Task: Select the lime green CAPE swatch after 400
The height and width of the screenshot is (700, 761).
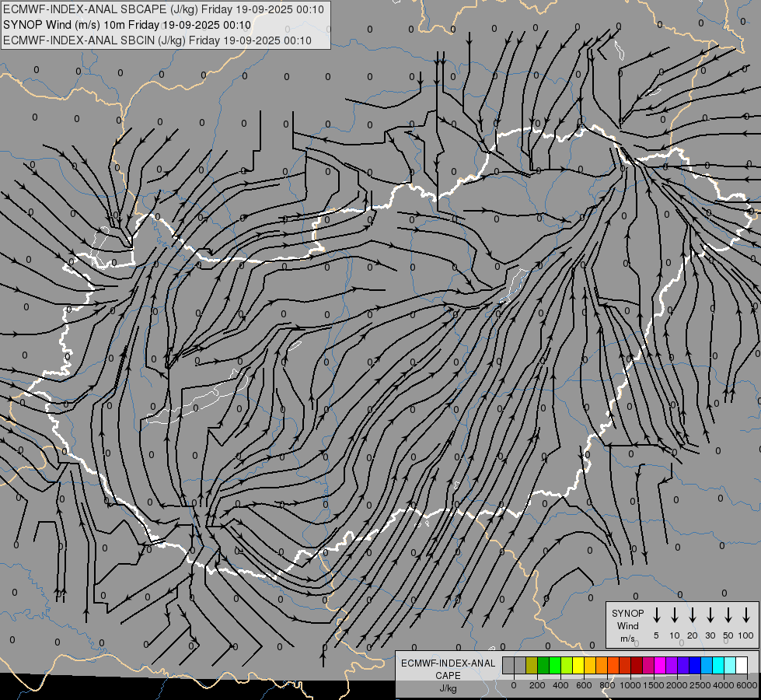Action: click(x=567, y=665)
